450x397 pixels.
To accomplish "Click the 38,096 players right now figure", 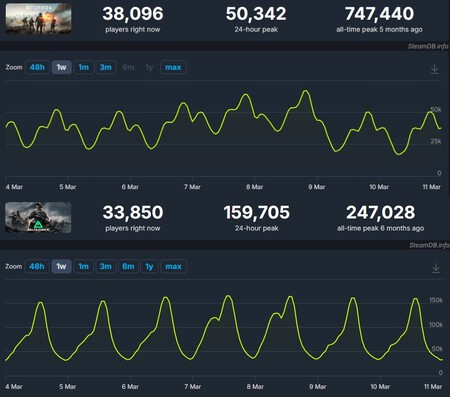I will 133,14.
